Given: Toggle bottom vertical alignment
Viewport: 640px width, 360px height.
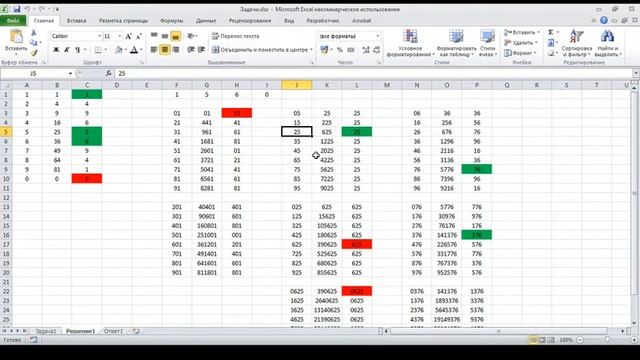Looking at the screenshot, I should (176, 36).
